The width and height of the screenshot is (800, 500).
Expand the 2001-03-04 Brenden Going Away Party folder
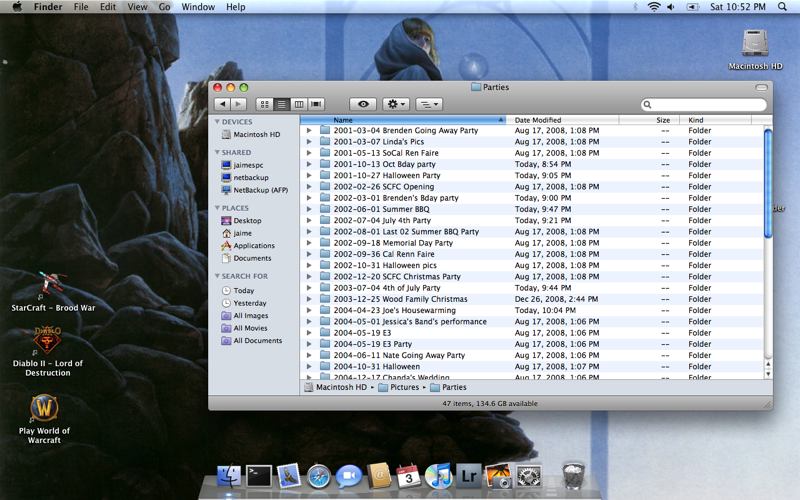[x=309, y=130]
